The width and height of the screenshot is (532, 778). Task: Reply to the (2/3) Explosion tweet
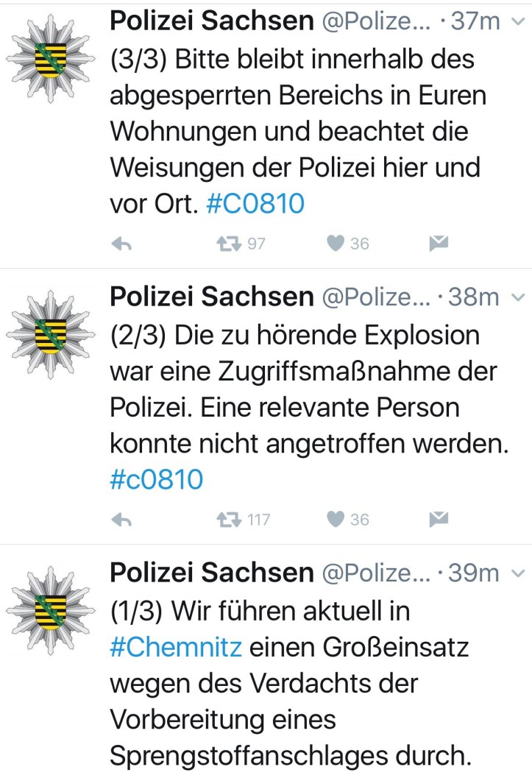tap(121, 520)
